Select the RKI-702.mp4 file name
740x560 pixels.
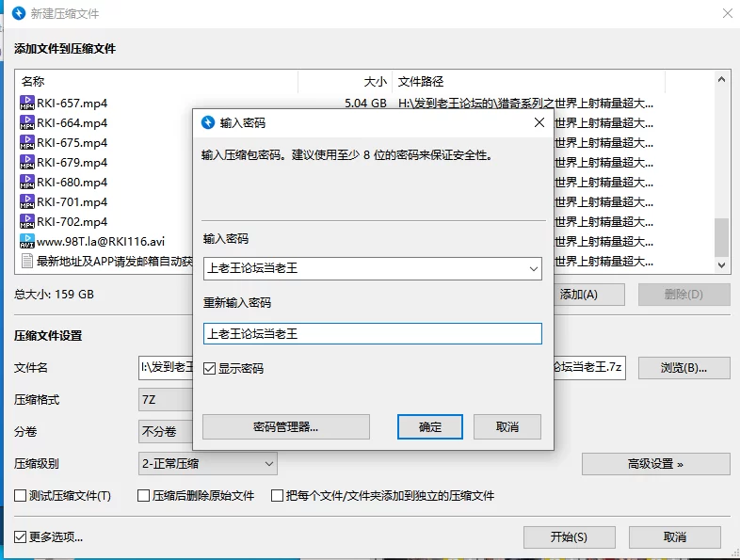pyautogui.click(x=72, y=222)
